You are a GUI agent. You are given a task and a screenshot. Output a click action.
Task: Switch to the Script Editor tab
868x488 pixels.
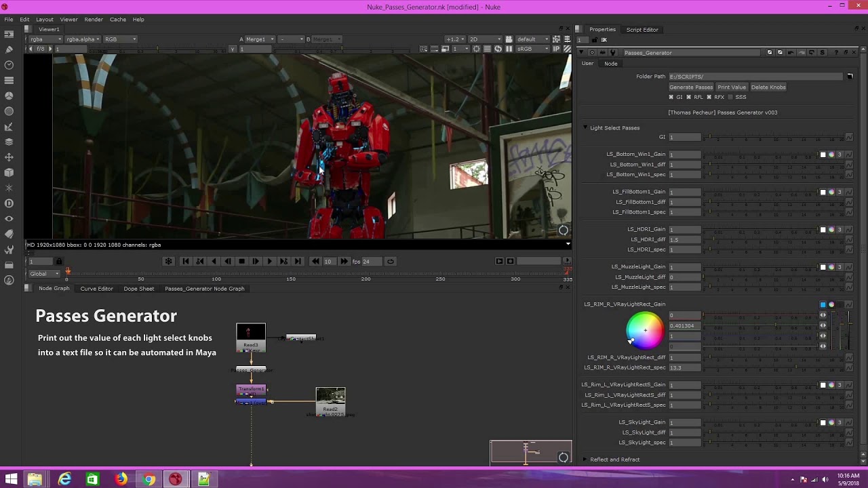click(642, 30)
